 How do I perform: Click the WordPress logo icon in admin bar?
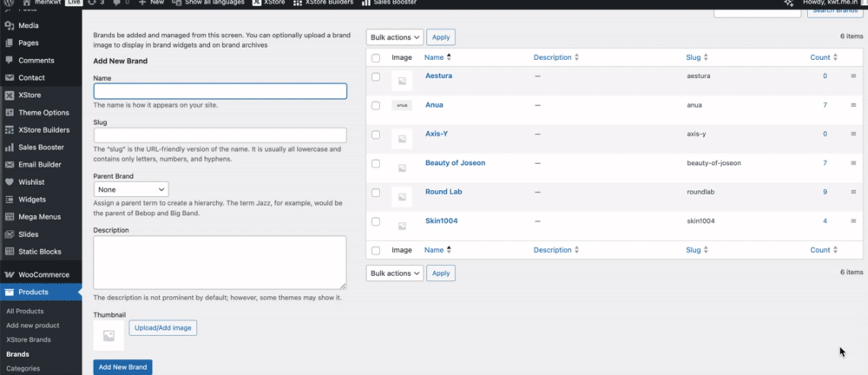tap(10, 3)
